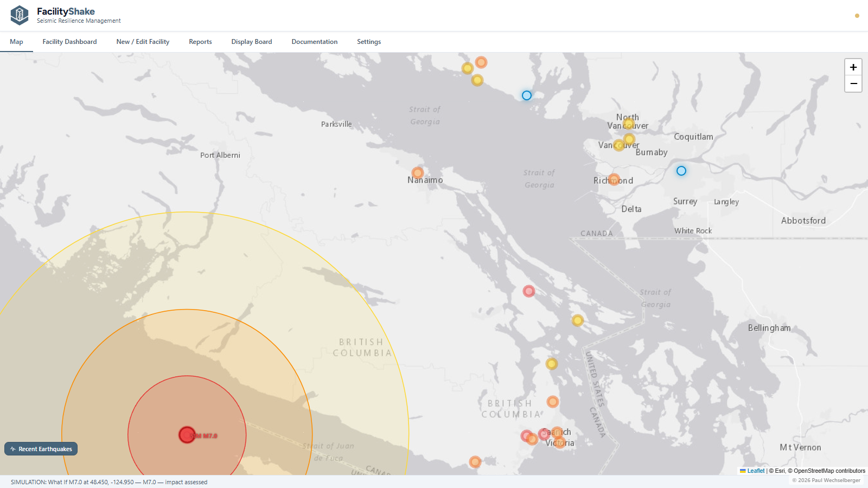The width and height of the screenshot is (868, 488).
Task: Click '© 2026 Paul Wechselberger' footer text
Action: pyautogui.click(x=826, y=480)
